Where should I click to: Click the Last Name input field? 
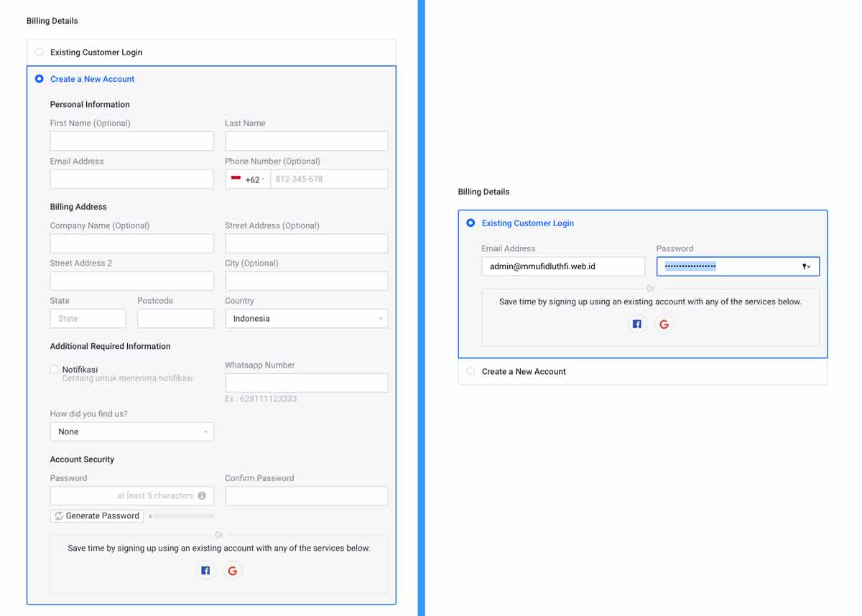click(306, 141)
